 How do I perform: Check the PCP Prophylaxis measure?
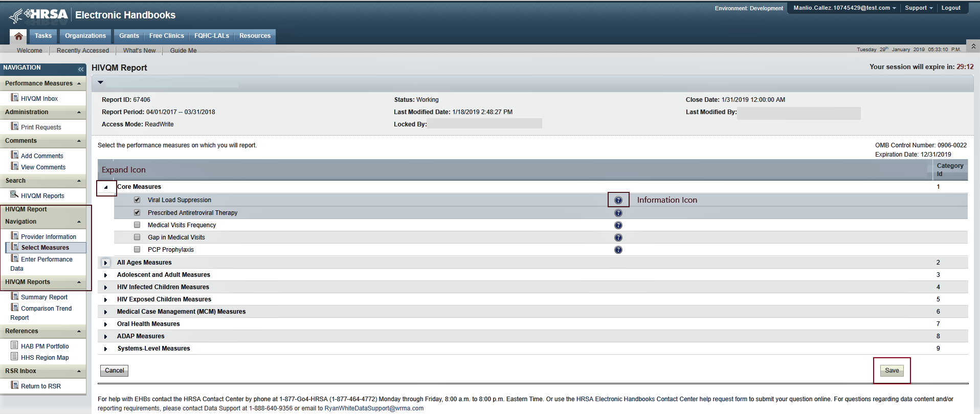click(137, 249)
